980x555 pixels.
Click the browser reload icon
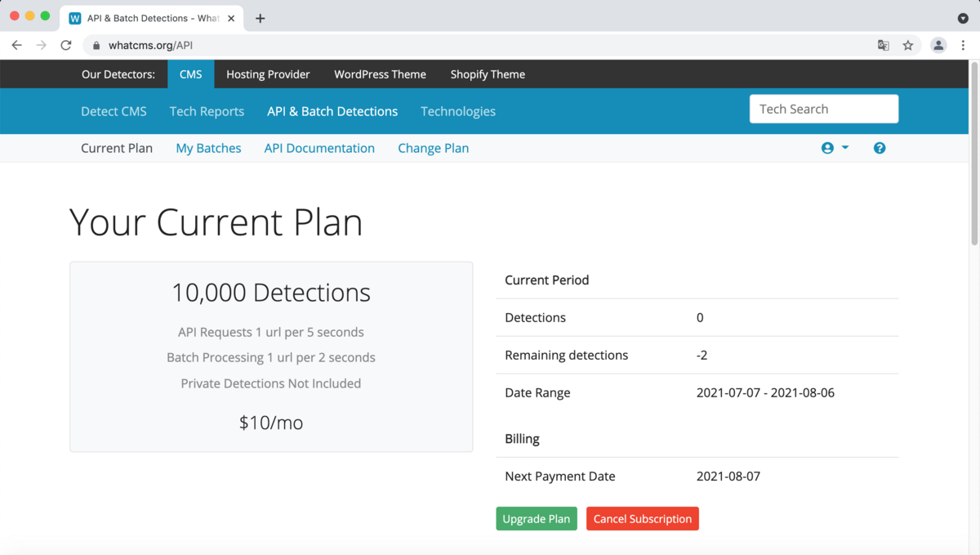click(66, 46)
